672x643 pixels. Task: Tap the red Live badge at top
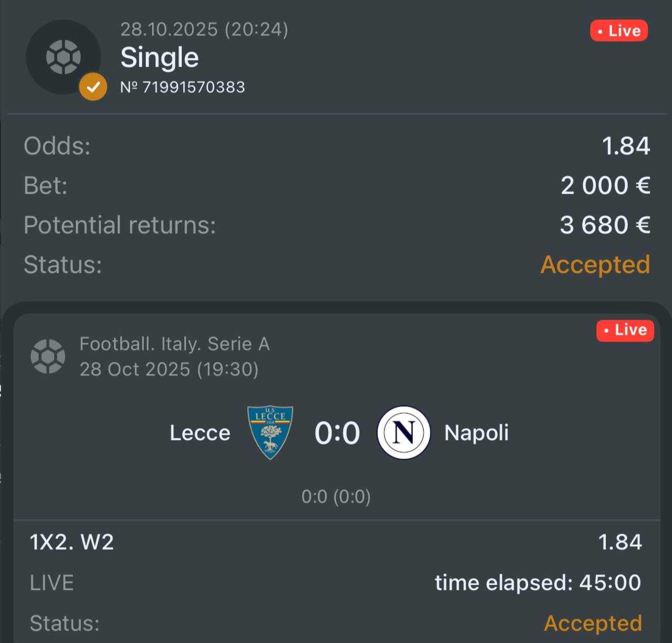click(x=618, y=31)
